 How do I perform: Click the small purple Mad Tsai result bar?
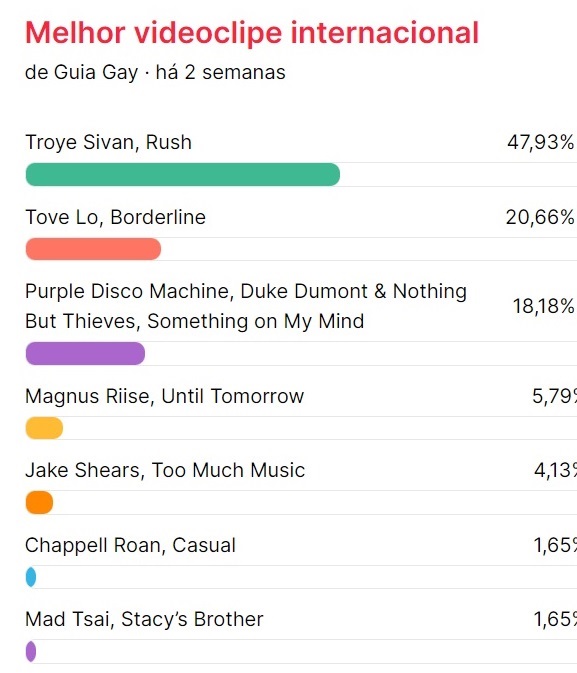coord(31,652)
